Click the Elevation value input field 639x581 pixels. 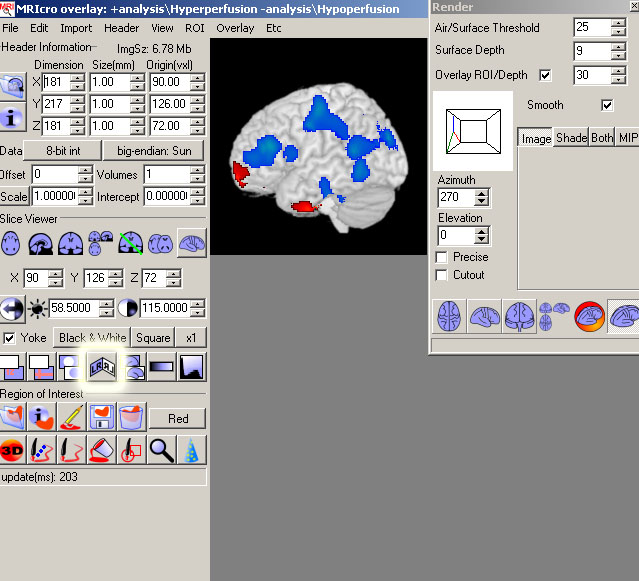(x=455, y=236)
